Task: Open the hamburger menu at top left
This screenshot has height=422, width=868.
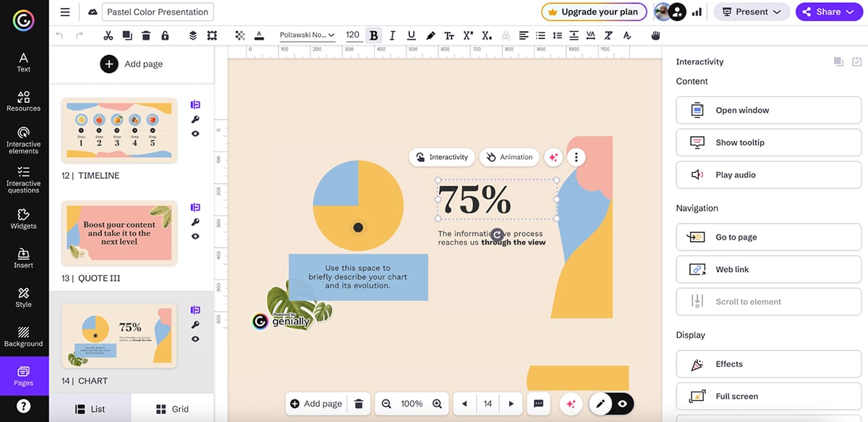Action: 64,12
